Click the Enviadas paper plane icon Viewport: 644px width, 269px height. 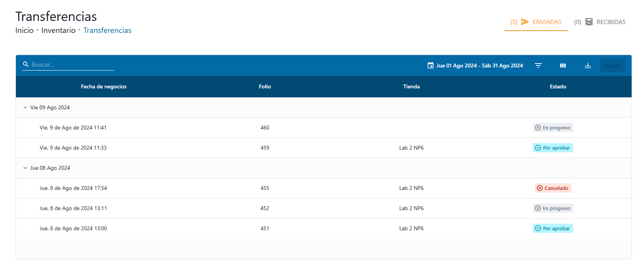[525, 22]
